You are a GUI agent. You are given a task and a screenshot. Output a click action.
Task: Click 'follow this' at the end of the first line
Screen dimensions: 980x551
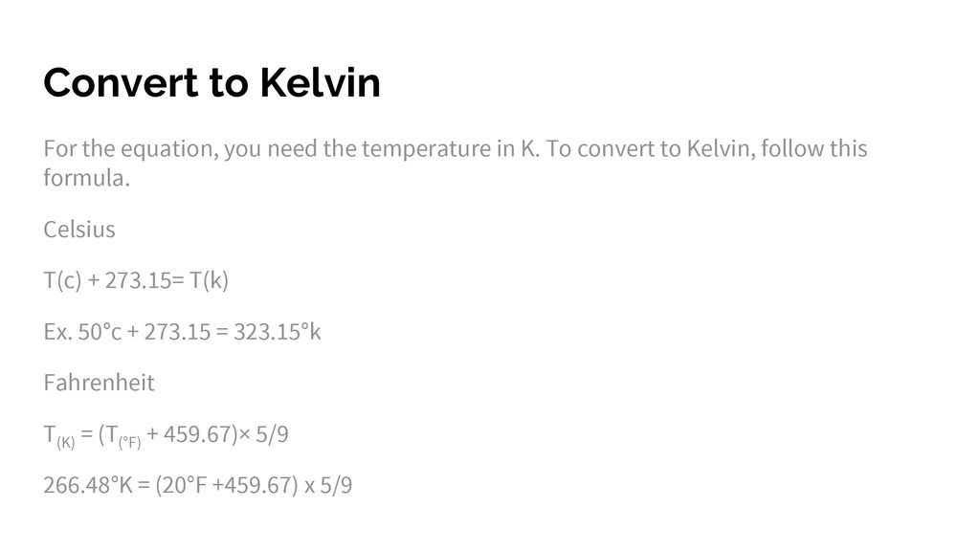click(x=813, y=148)
